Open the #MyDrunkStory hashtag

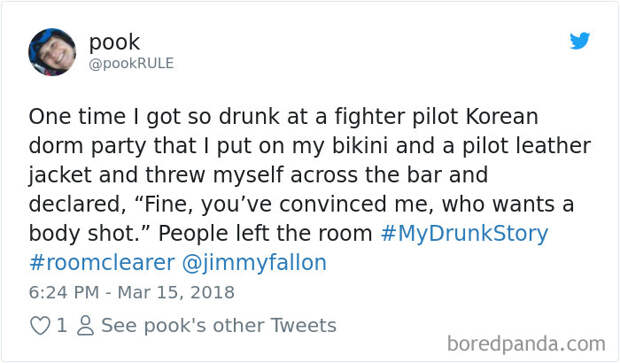point(464,233)
